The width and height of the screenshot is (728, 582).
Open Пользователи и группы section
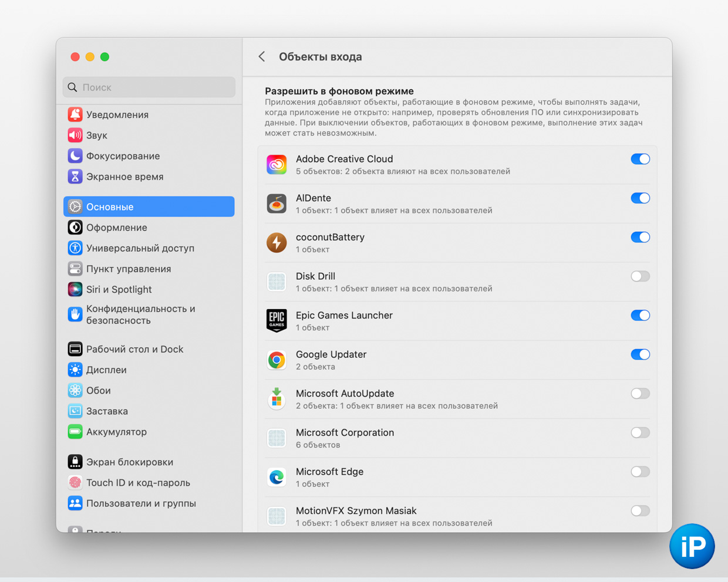coord(149,503)
